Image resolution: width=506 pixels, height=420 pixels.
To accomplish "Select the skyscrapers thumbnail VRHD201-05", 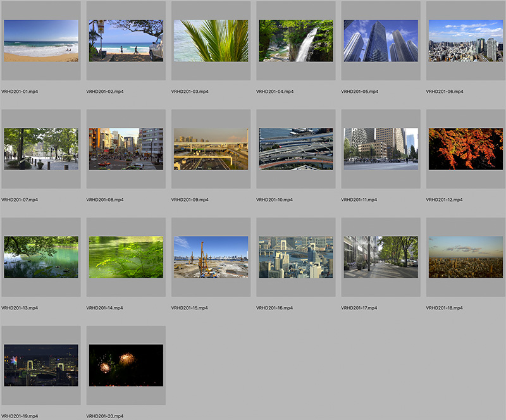I will coord(381,40).
